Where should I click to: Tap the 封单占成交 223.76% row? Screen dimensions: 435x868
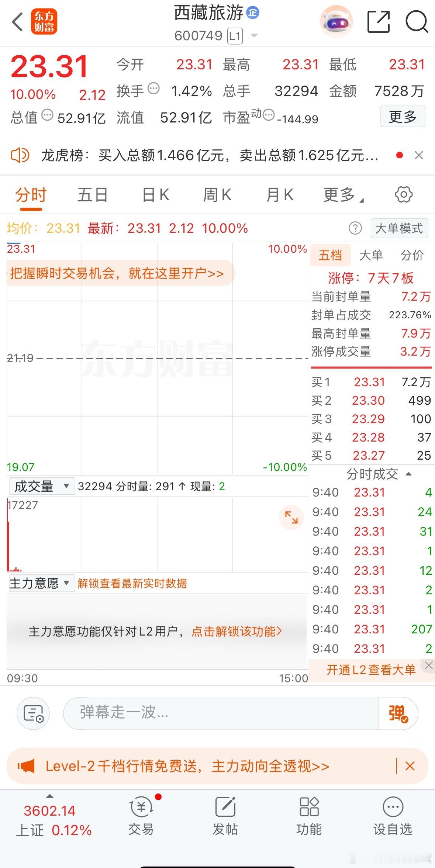[x=371, y=315]
